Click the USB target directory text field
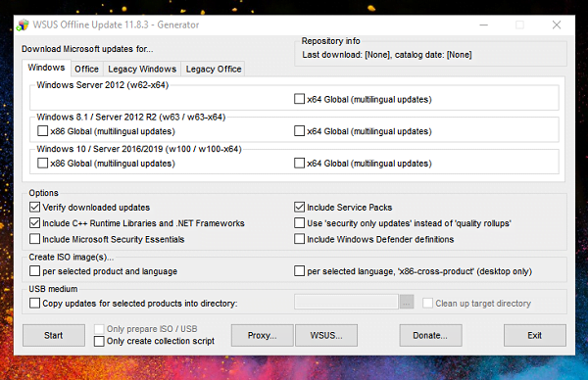This screenshot has height=380, width=588. 346,302
